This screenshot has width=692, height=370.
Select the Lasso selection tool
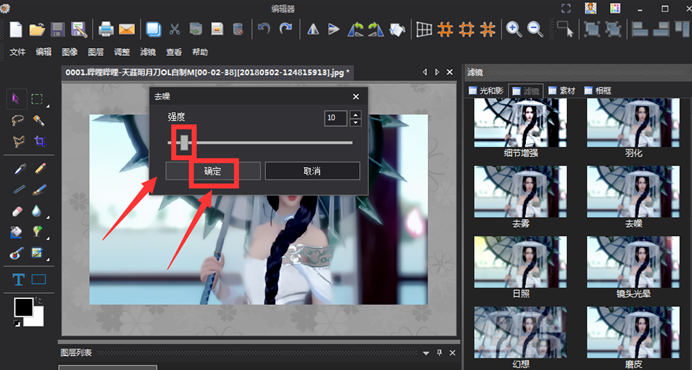pyautogui.click(x=18, y=120)
